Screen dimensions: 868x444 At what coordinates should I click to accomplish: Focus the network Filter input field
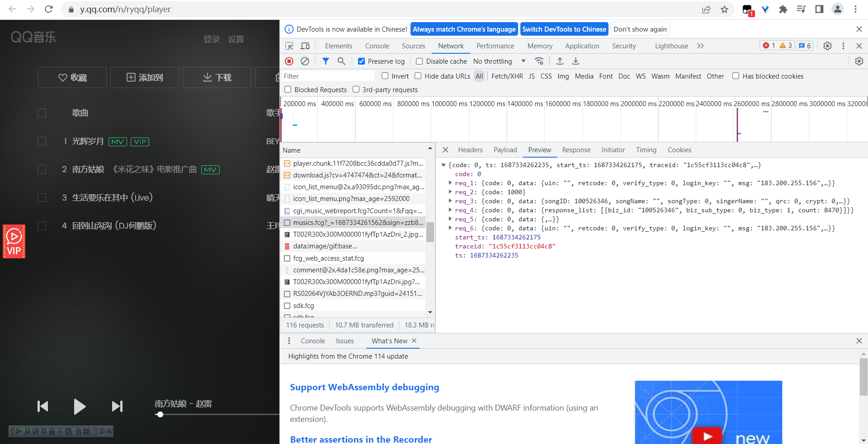click(328, 76)
